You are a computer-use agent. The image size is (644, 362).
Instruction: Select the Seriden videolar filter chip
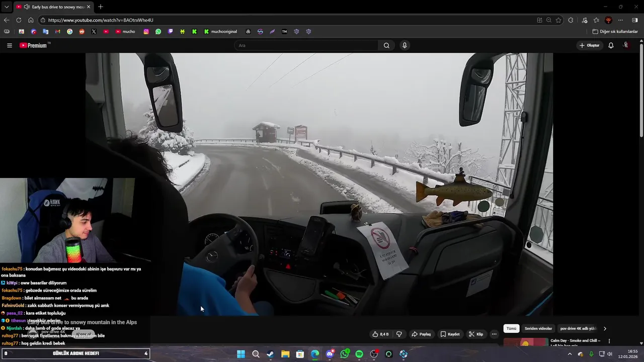[x=538, y=328]
